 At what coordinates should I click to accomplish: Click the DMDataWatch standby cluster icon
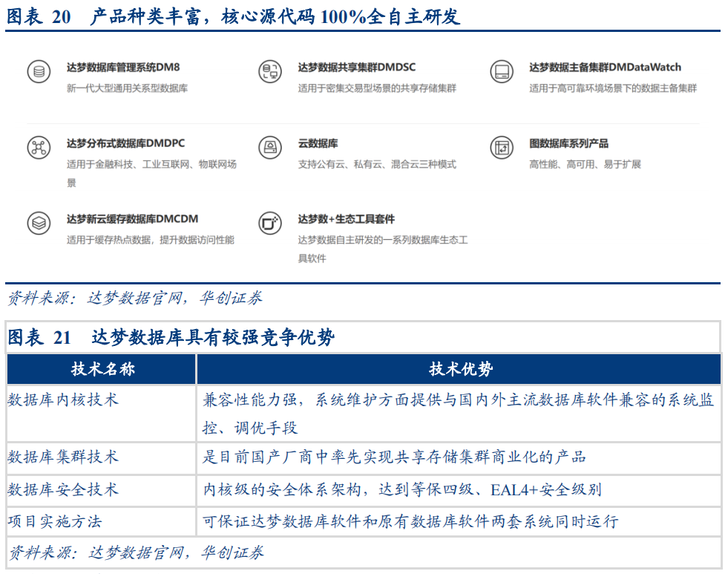coord(502,72)
